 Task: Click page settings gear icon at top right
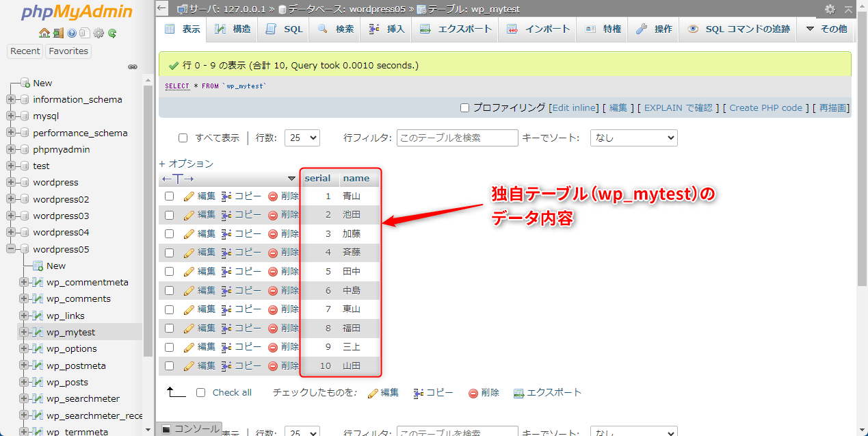pyautogui.click(x=830, y=9)
